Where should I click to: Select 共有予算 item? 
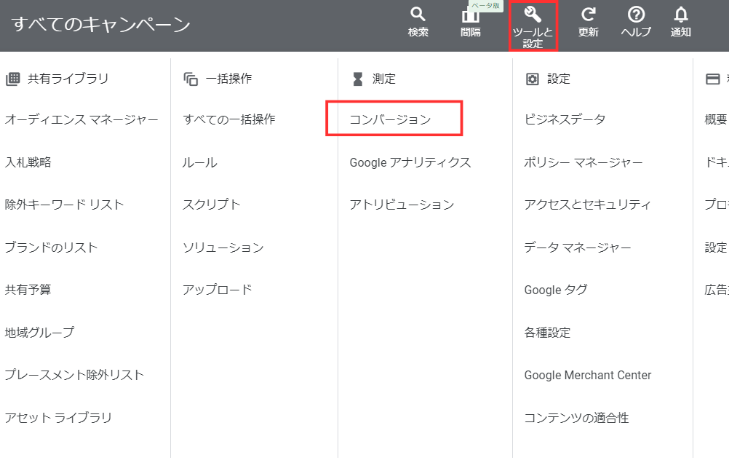(x=28, y=290)
